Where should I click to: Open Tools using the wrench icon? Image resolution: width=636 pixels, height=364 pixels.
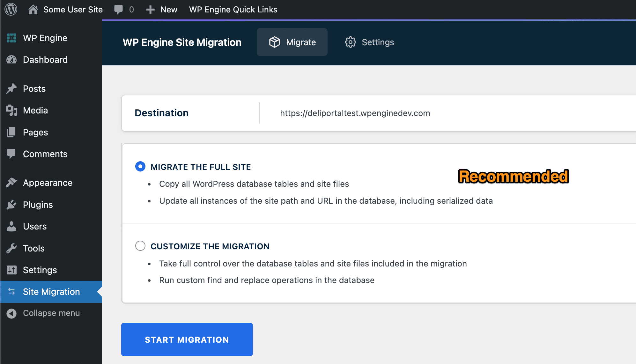click(x=11, y=248)
